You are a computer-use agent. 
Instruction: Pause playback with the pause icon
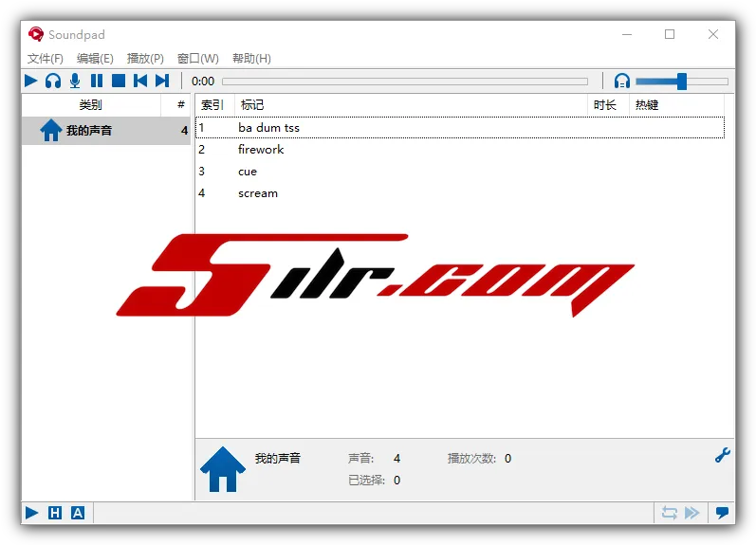point(97,81)
